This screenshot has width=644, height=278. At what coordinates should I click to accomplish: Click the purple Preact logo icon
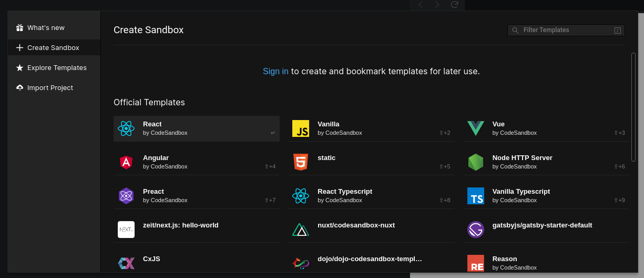(126, 196)
